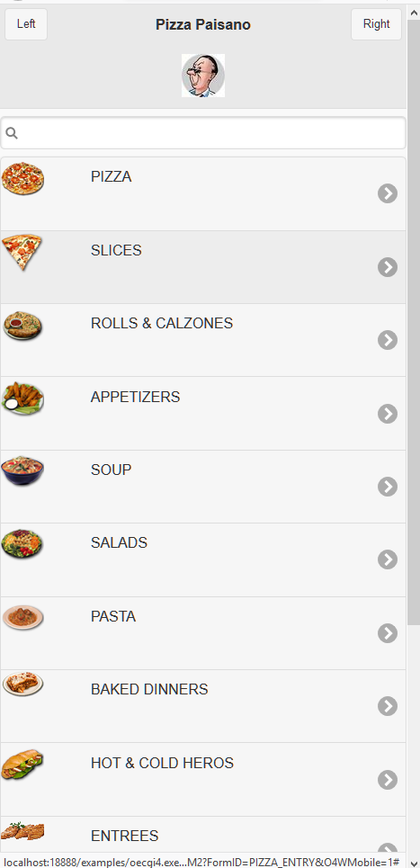The width and height of the screenshot is (420, 868).
Task: Expand the SLICES row chevron arrow
Action: click(x=388, y=267)
